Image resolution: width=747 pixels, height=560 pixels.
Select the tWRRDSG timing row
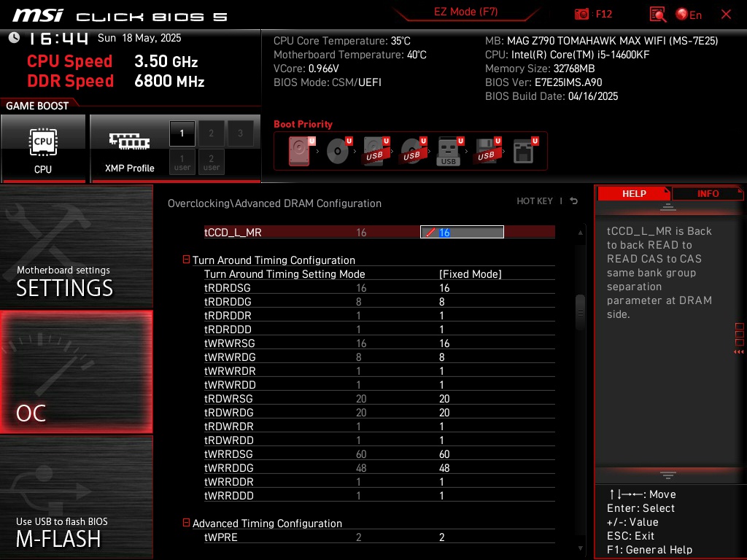(x=379, y=454)
